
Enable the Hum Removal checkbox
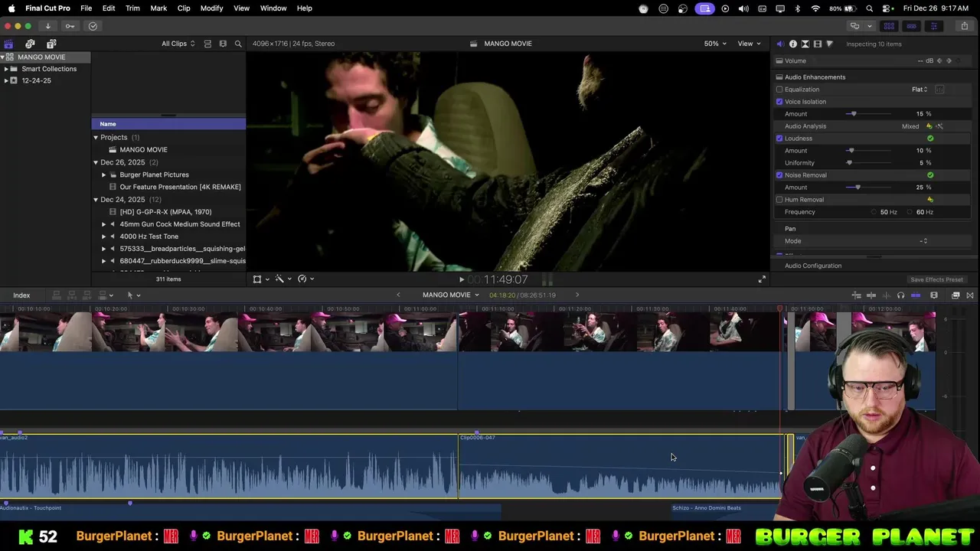point(779,200)
